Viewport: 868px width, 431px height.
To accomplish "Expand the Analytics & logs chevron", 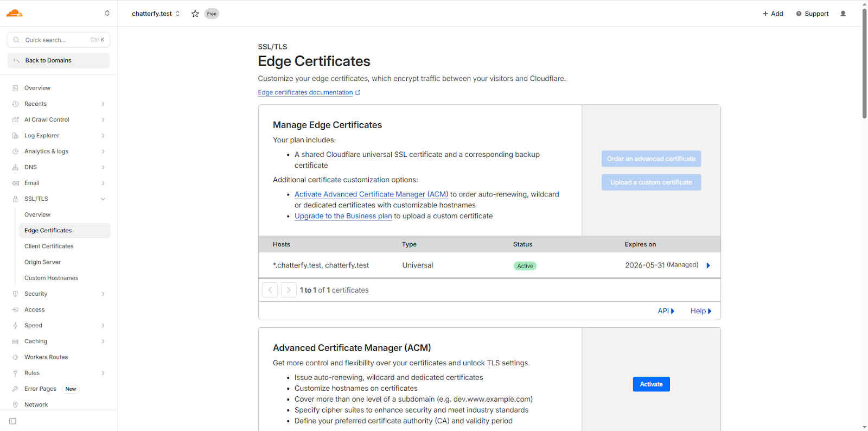I will (103, 151).
